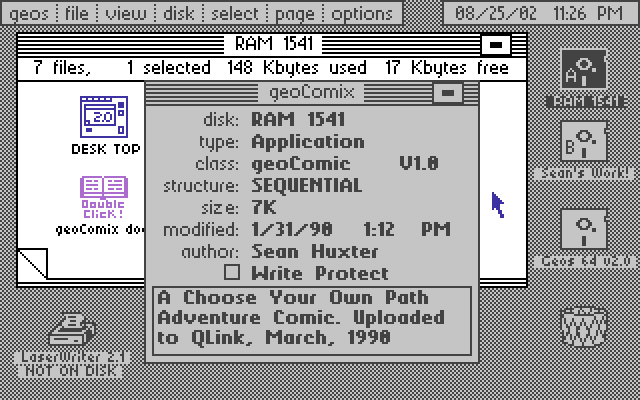Click the version text V1.0
The width and height of the screenshot is (640, 400).
pyautogui.click(x=419, y=164)
